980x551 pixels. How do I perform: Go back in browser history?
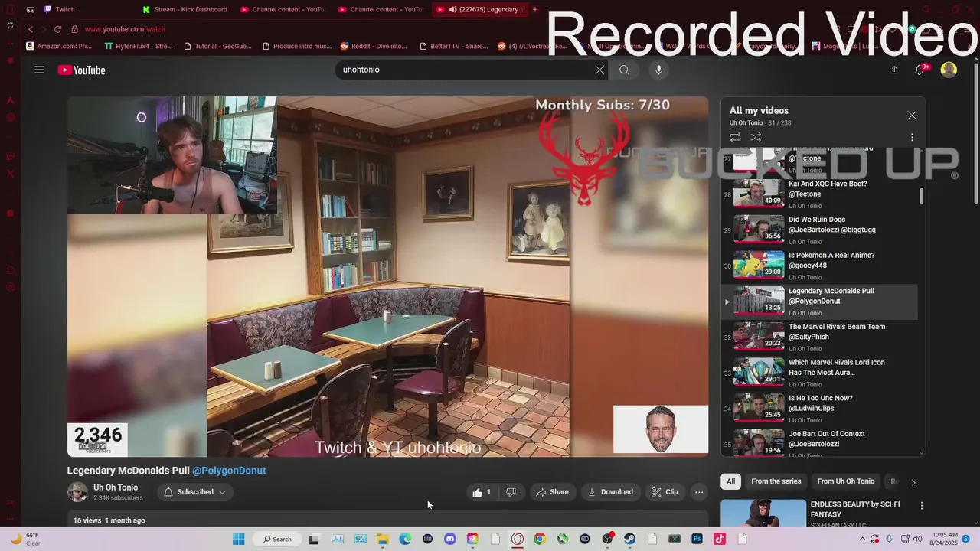tap(31, 29)
